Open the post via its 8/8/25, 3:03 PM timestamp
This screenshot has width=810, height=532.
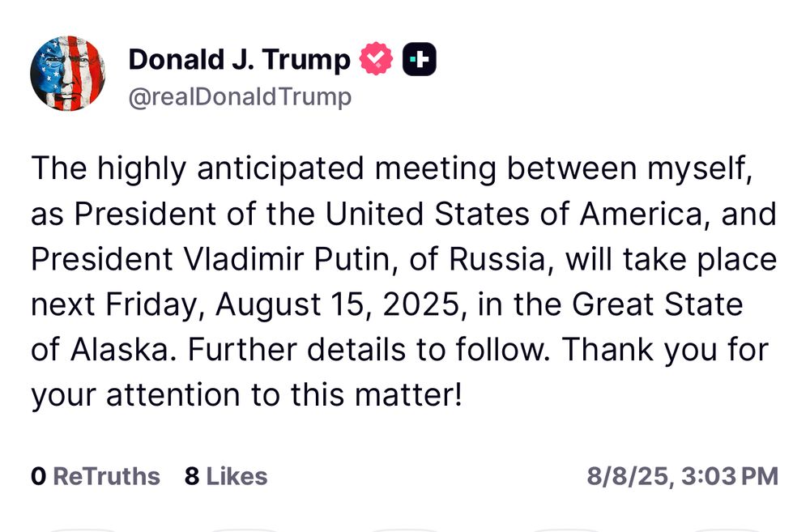click(683, 477)
